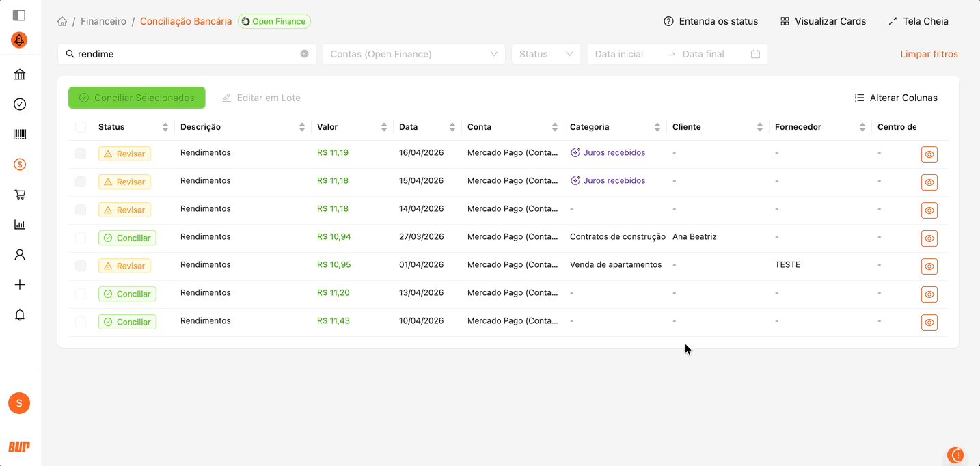Screen dimensions: 980x466
Task: Open the Status filter dropdown
Action: coord(545,54)
